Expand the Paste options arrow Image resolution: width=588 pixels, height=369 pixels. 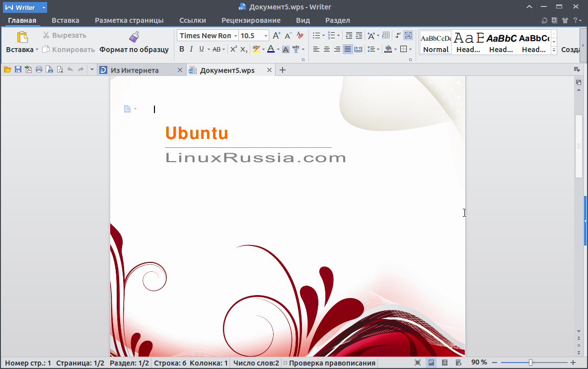click(37, 50)
